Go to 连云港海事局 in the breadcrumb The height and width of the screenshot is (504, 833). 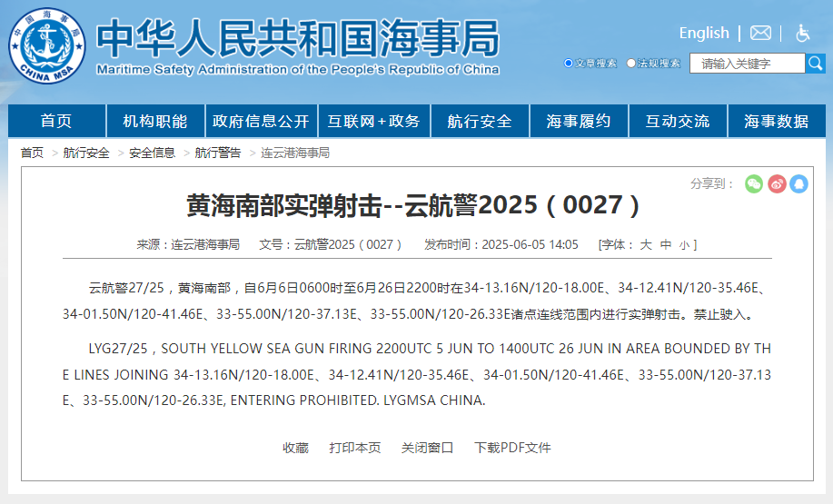[x=295, y=153]
